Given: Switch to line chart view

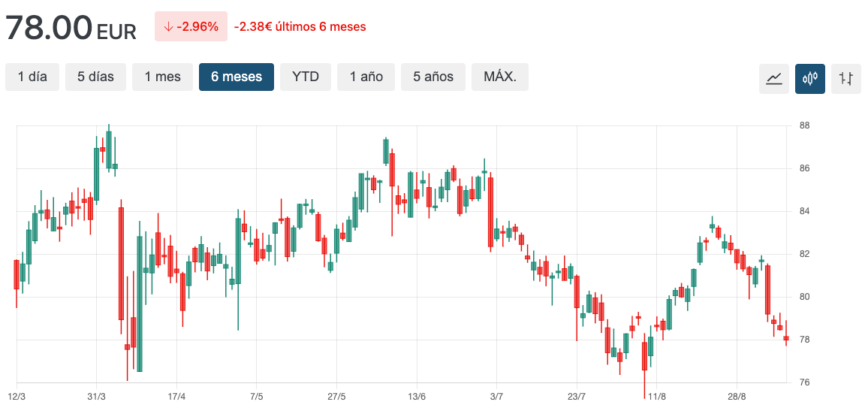Looking at the screenshot, I should pyautogui.click(x=774, y=79).
